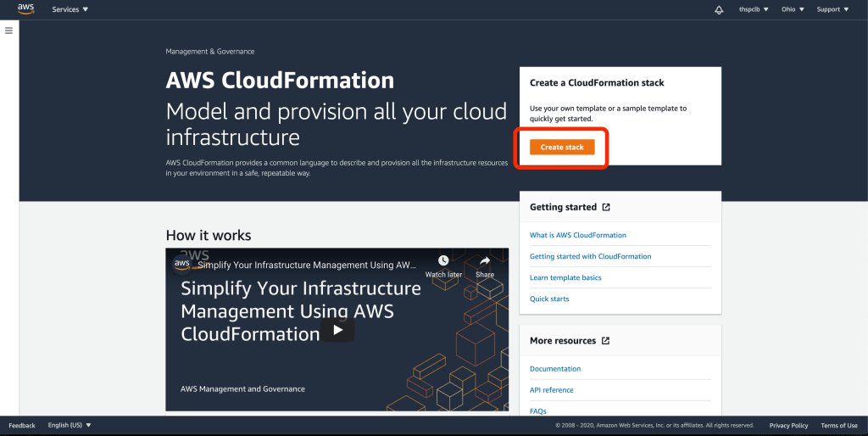Open the Support dropdown menu

[x=832, y=9]
